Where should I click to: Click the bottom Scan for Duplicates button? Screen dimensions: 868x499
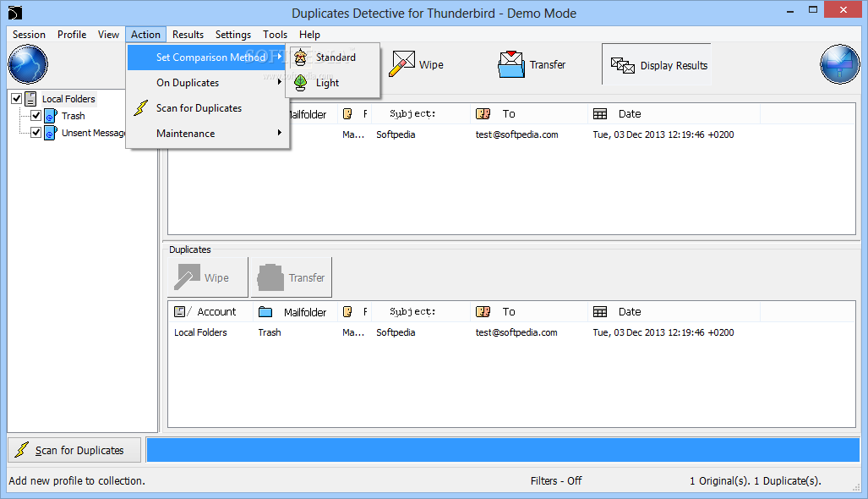74,450
